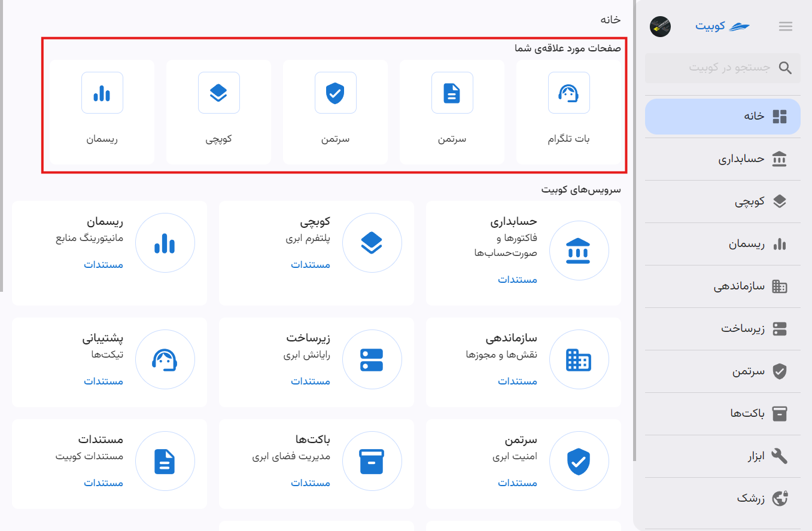Go to کوبچی in the sidebar
The image size is (812, 531).
[x=723, y=202]
